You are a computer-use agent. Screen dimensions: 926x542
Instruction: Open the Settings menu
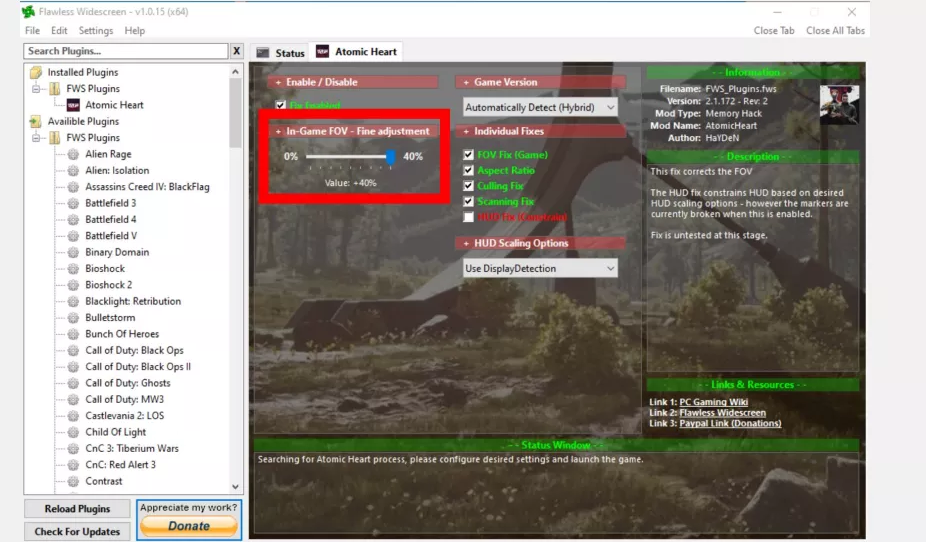(x=96, y=31)
